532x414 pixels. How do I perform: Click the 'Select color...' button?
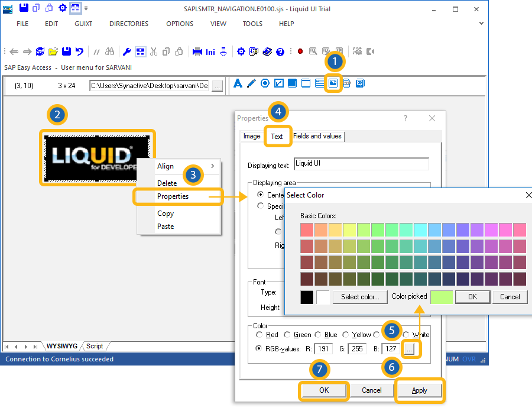(360, 297)
